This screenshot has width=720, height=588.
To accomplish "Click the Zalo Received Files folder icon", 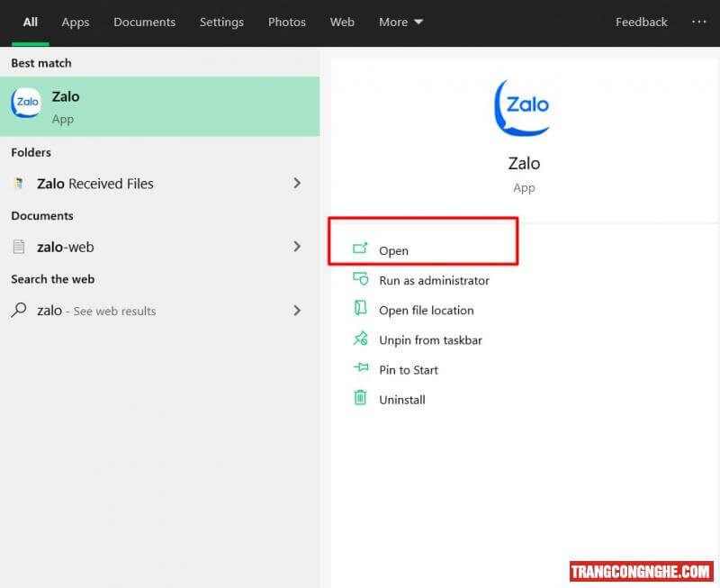I will pyautogui.click(x=19, y=184).
